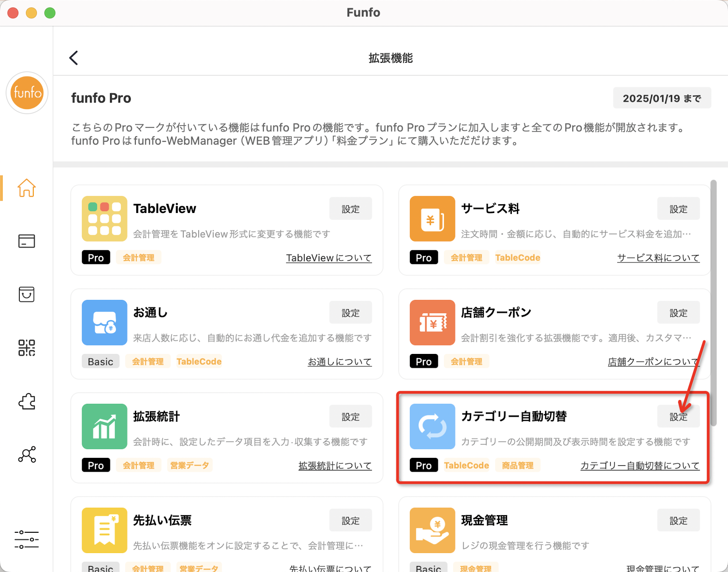Click the 拡張統計 green chart icon

(x=104, y=426)
